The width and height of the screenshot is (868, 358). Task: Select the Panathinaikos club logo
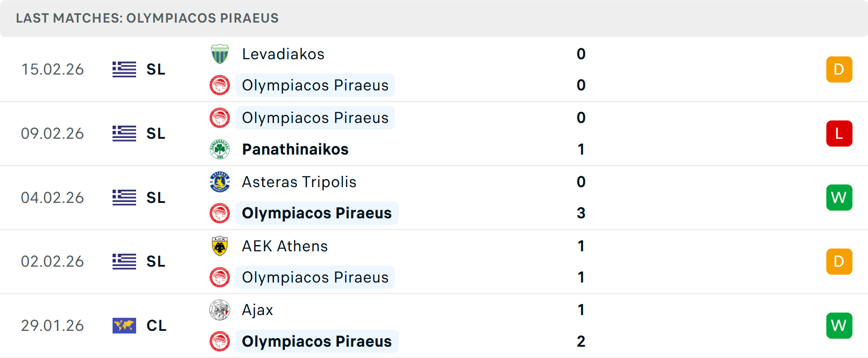(x=220, y=149)
